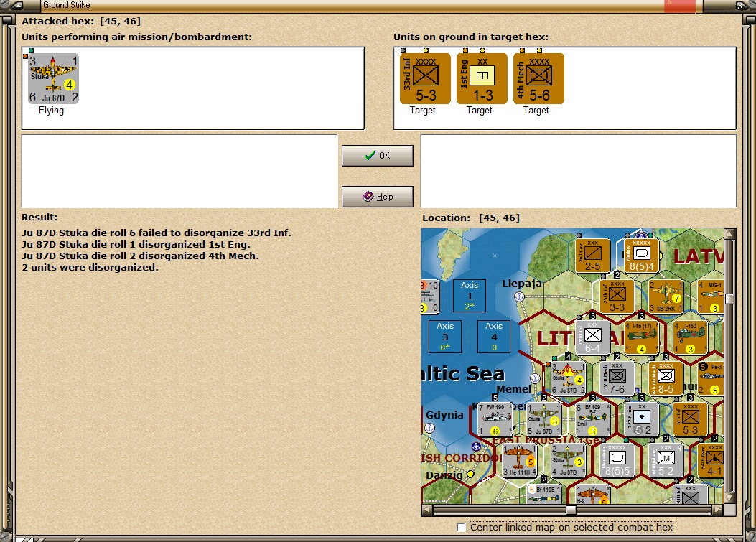Image resolution: width=756 pixels, height=542 pixels.
Task: Click the MiG-1 fighter counter on map edge
Action: (x=711, y=296)
